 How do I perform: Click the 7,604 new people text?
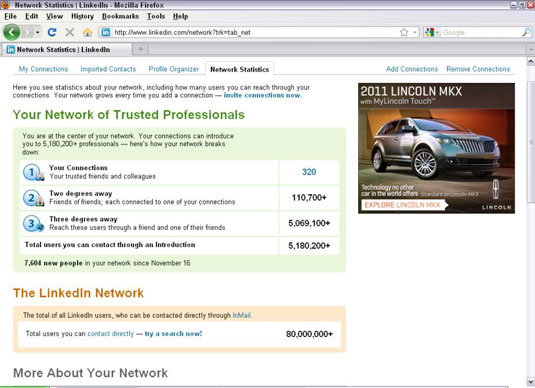coord(53,263)
